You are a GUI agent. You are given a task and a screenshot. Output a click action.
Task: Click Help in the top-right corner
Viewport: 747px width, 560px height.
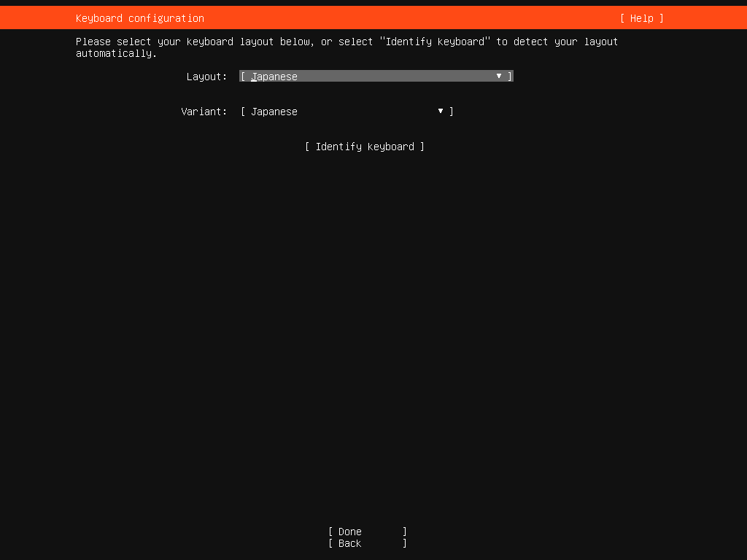pyautogui.click(x=640, y=17)
